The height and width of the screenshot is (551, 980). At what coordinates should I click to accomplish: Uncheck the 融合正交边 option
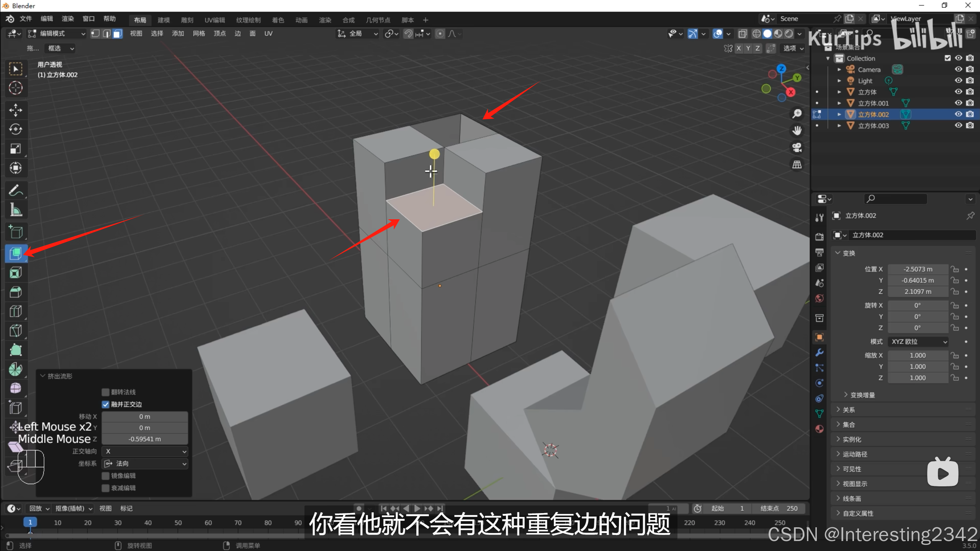(x=106, y=404)
